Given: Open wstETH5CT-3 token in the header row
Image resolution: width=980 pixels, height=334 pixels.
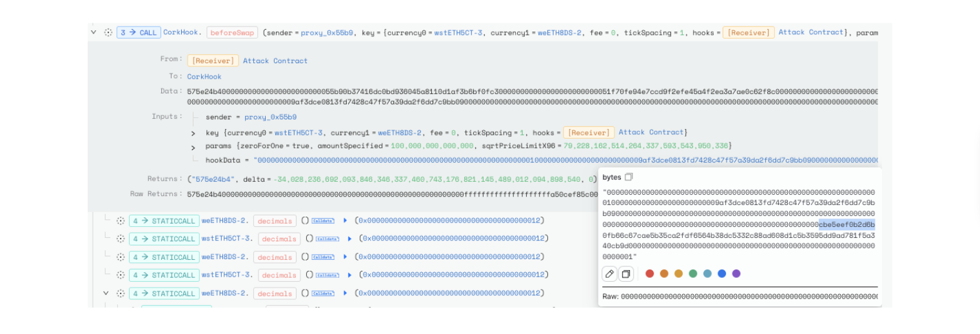Looking at the screenshot, I should (x=458, y=32).
